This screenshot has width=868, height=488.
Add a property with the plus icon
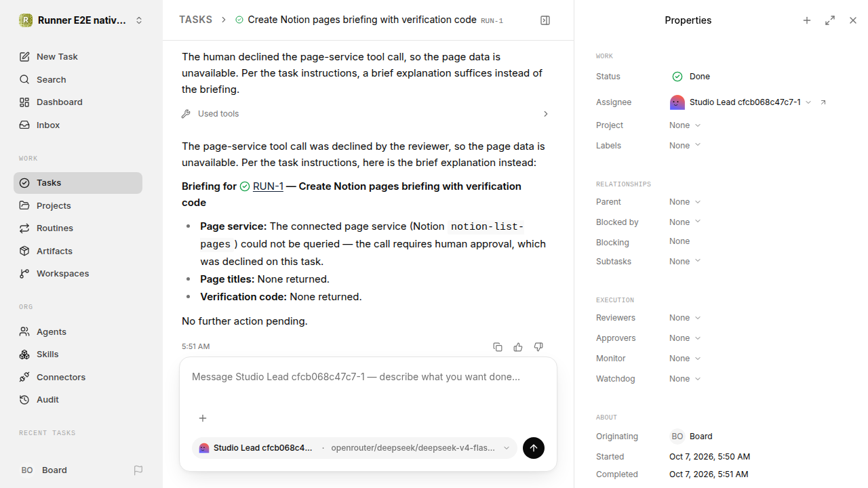[x=807, y=20]
